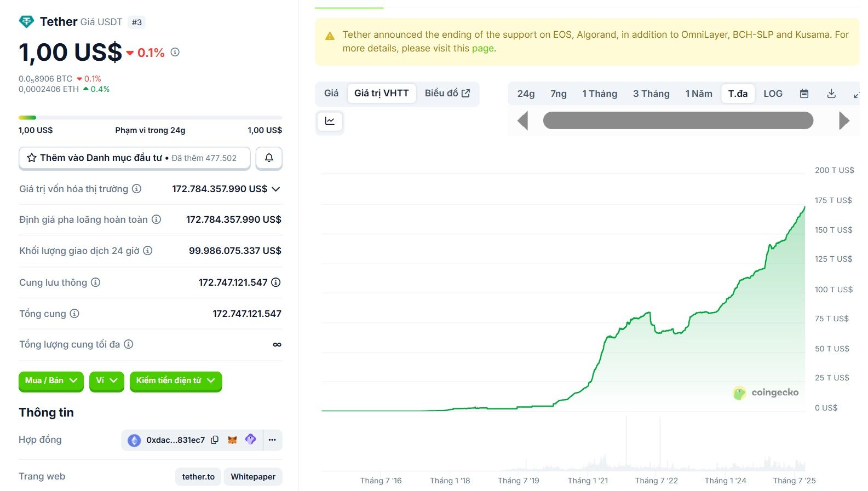Click the bell price alert button
Screen dimensions: 868x491
tap(269, 158)
